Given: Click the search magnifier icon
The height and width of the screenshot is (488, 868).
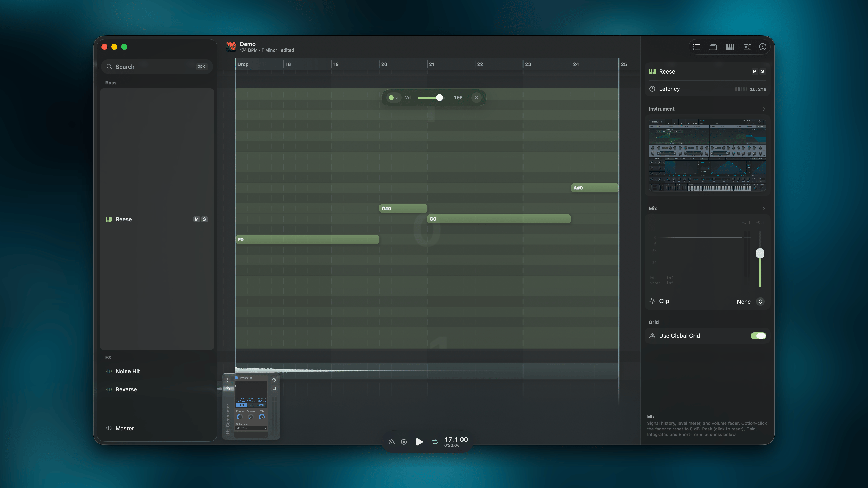Looking at the screenshot, I should (x=109, y=67).
